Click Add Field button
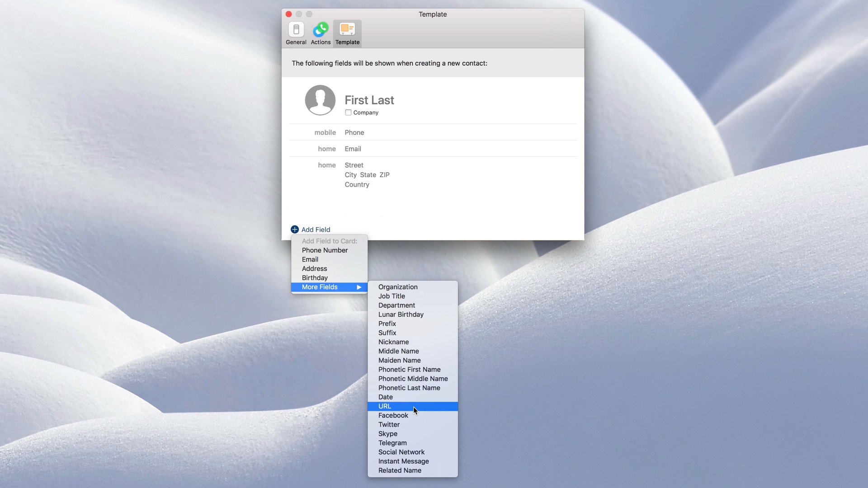 (x=310, y=230)
